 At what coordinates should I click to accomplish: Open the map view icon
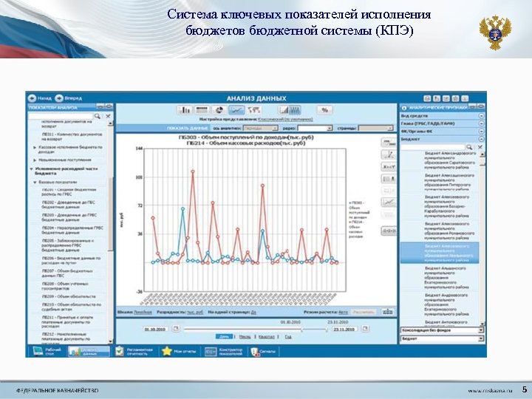pos(253,110)
